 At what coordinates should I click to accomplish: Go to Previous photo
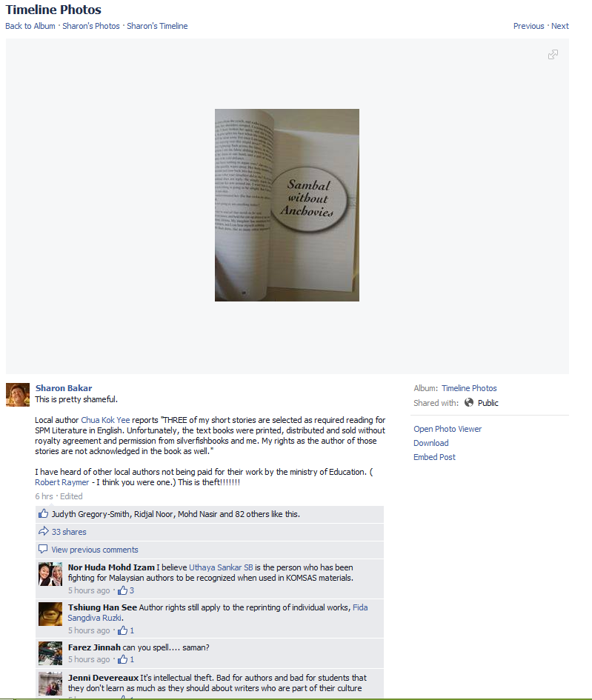pos(528,26)
